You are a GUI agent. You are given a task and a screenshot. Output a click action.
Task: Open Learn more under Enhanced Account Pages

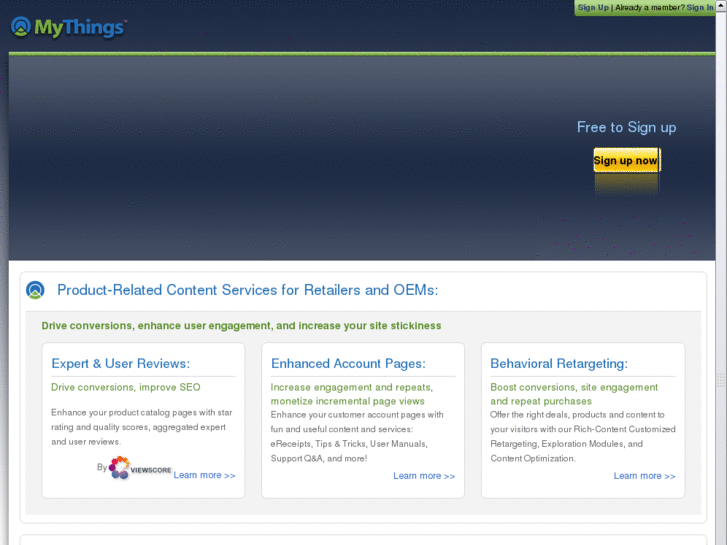424,476
